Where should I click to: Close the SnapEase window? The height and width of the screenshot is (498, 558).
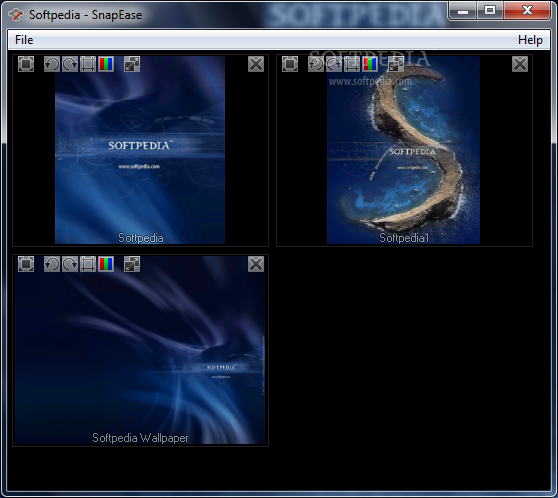[527, 11]
